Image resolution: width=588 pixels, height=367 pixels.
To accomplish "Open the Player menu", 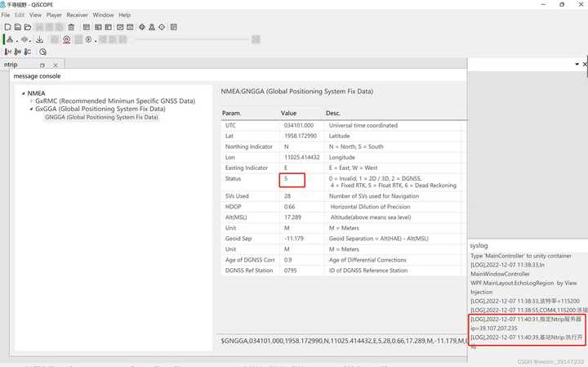I will coord(54,15).
